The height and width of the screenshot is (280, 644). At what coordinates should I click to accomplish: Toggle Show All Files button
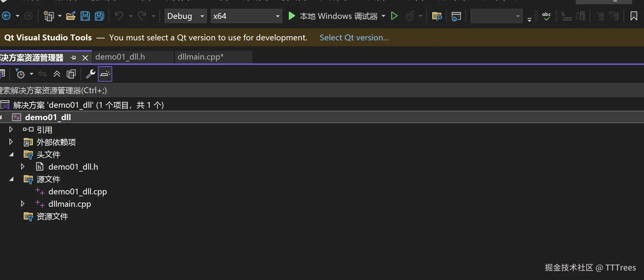point(71,74)
